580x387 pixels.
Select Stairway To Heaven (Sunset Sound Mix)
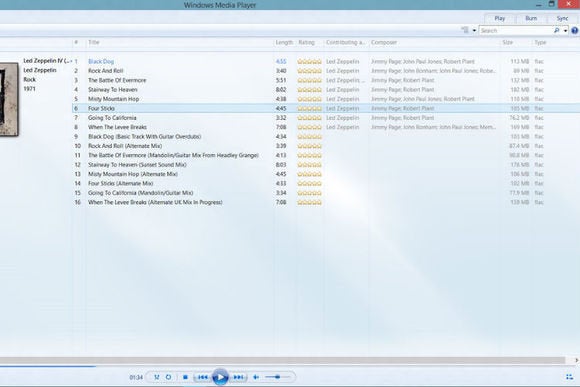pos(137,165)
